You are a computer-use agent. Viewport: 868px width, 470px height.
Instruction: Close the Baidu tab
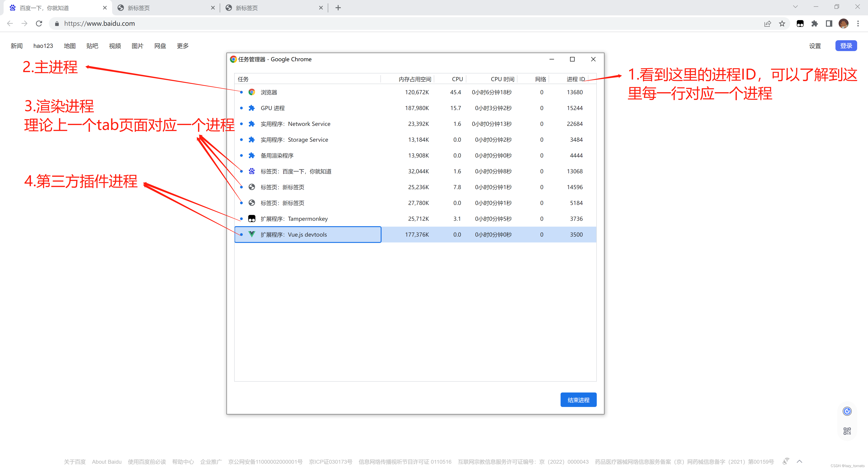click(x=105, y=8)
